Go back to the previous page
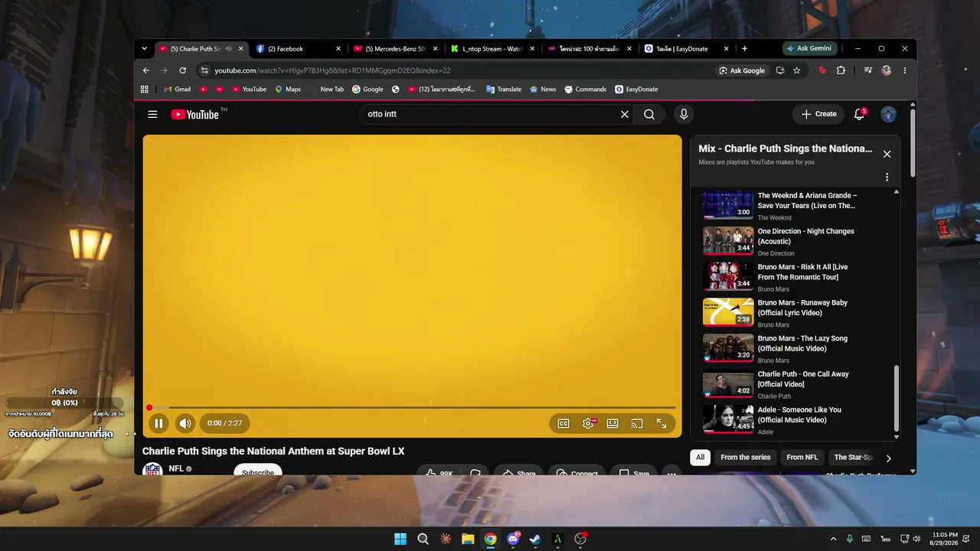 146,70
